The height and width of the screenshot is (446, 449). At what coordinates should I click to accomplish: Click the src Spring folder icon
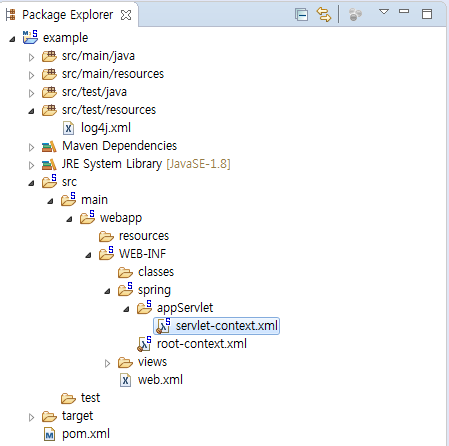49,181
